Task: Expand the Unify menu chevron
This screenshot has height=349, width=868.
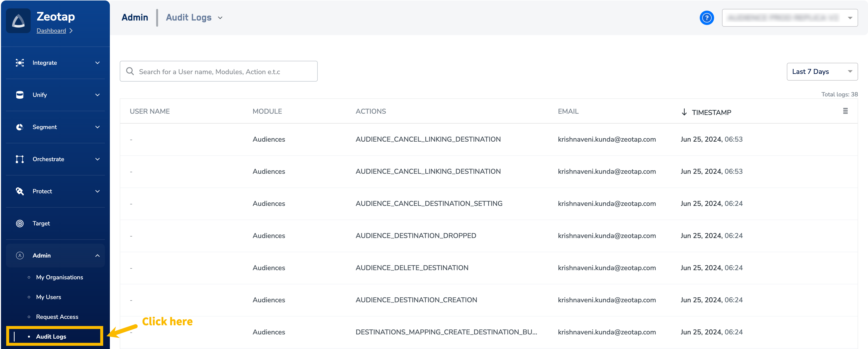Action: tap(97, 95)
